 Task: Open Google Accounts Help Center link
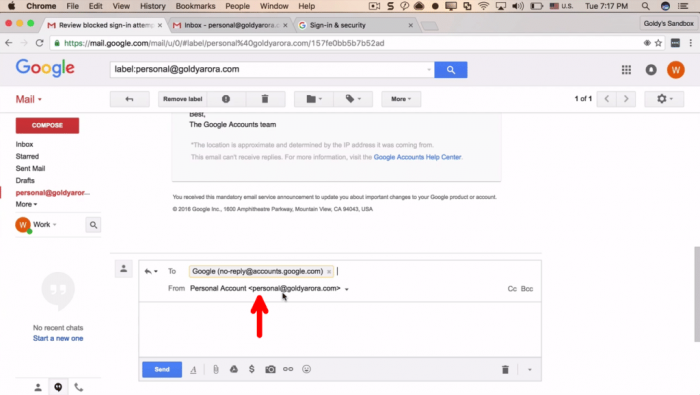(x=417, y=157)
